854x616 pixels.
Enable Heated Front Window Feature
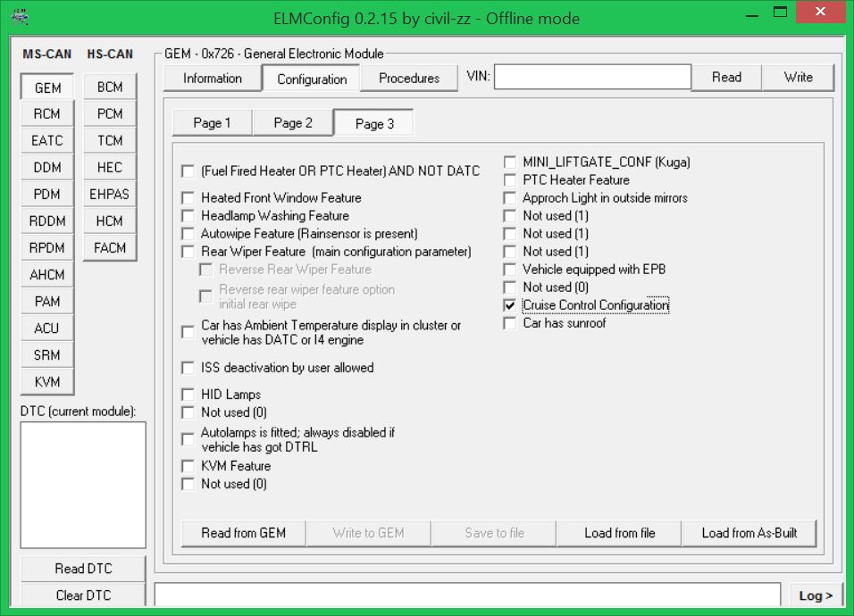pyautogui.click(x=188, y=198)
